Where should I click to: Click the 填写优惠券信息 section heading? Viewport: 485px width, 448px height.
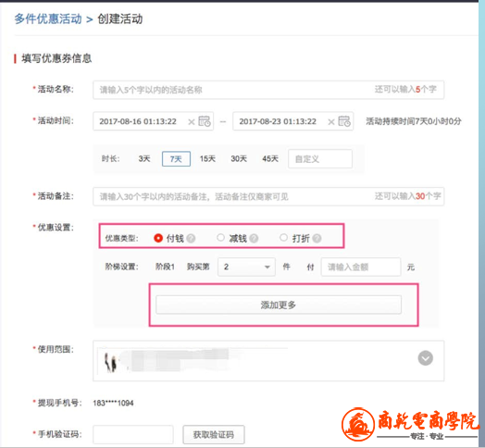56,58
